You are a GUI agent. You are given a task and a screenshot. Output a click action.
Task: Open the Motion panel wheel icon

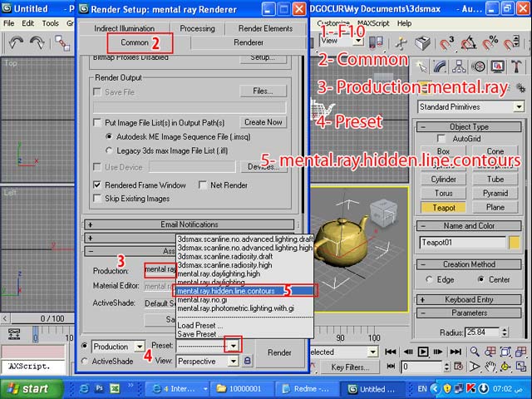(479, 67)
